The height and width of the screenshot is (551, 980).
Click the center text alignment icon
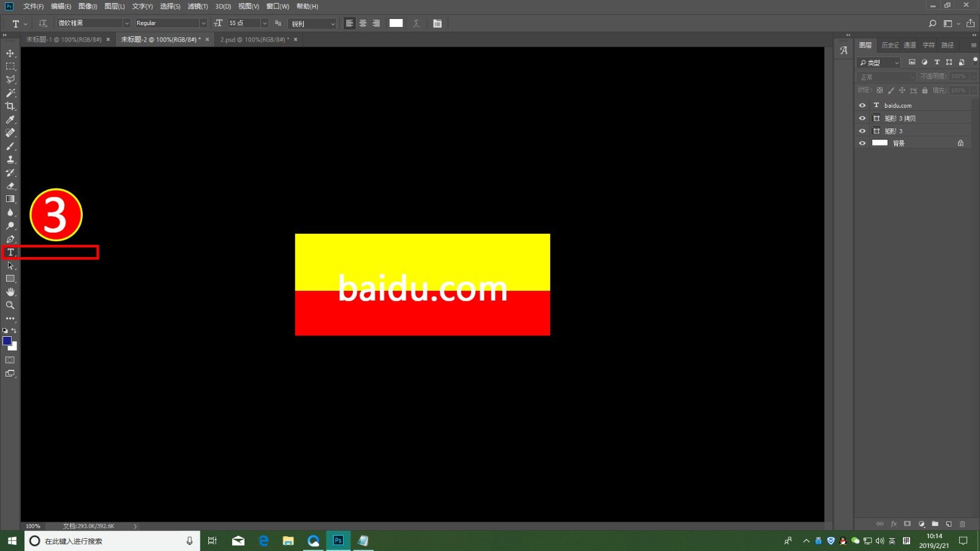tap(363, 23)
